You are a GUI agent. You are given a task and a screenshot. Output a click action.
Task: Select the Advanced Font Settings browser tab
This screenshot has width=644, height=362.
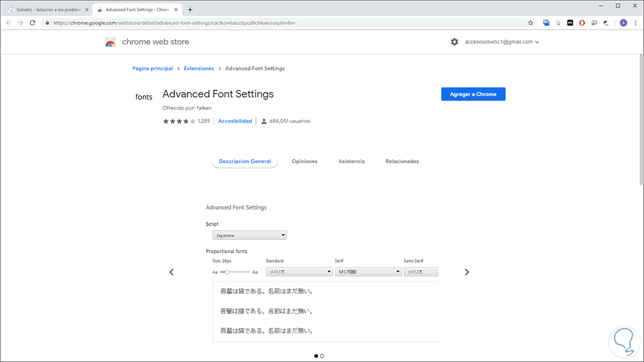[x=137, y=10]
